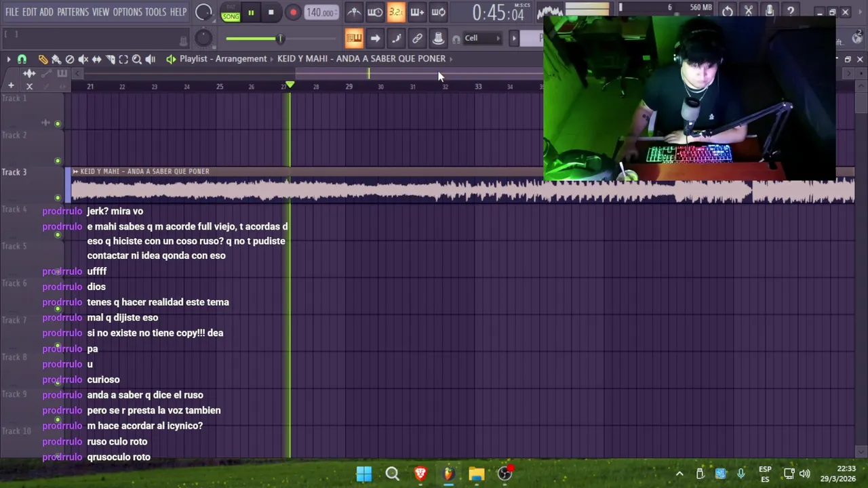Screen dimensions: 868x488
Task: Toggle wait for input before recording
Action: click(375, 12)
